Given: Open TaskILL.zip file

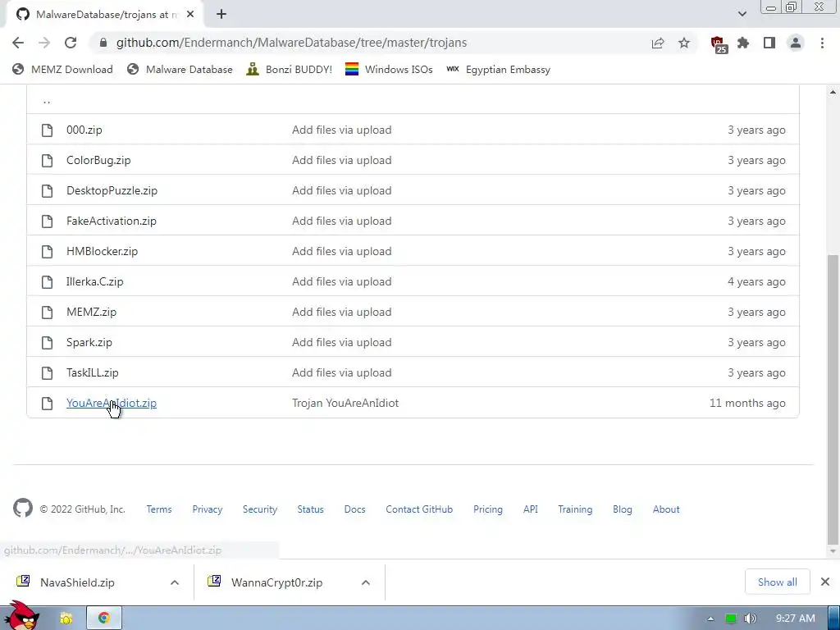Looking at the screenshot, I should 93,373.
